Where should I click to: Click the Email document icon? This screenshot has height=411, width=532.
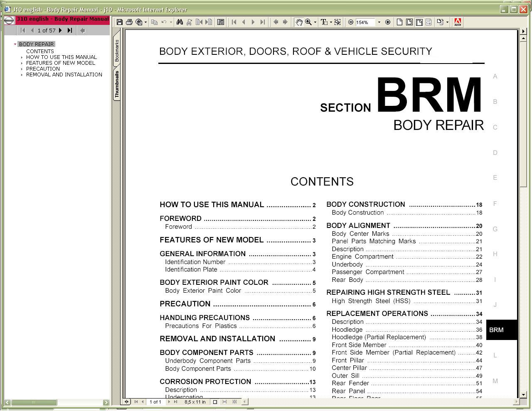pos(139,22)
